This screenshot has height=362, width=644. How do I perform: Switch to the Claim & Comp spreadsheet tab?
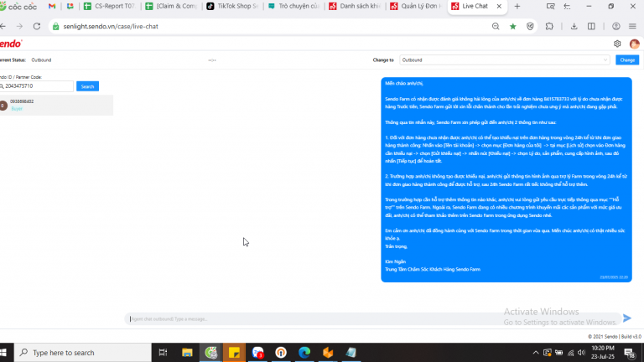tap(172, 6)
